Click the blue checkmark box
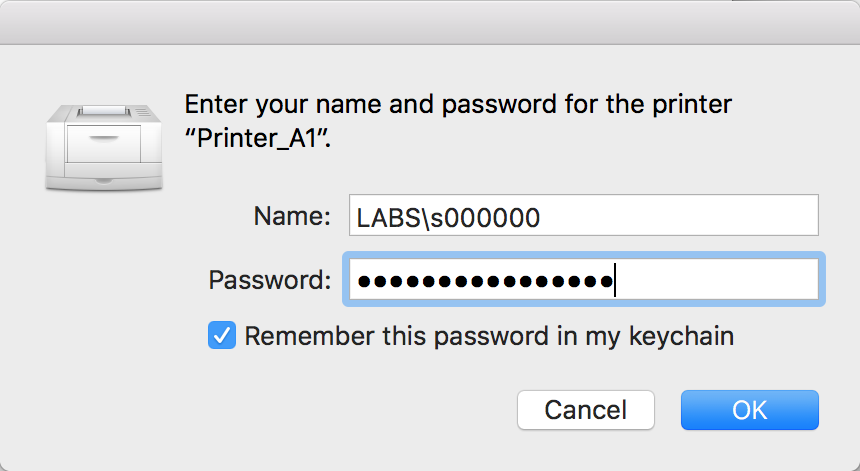 [222, 336]
